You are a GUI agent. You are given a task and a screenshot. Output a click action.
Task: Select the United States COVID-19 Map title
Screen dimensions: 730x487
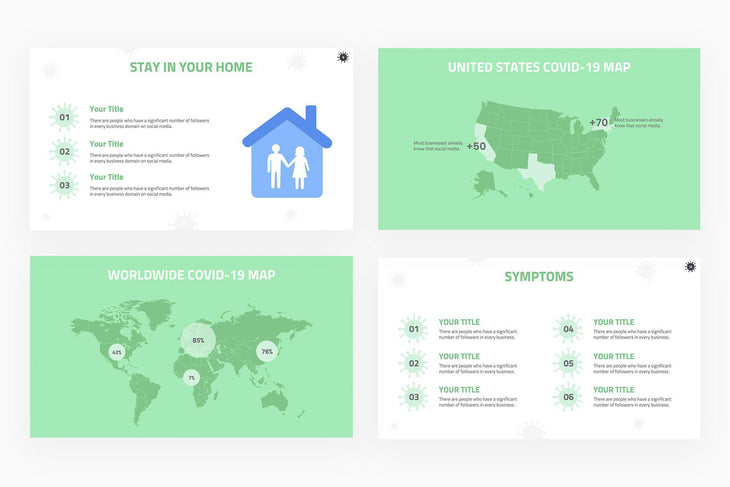(538, 68)
